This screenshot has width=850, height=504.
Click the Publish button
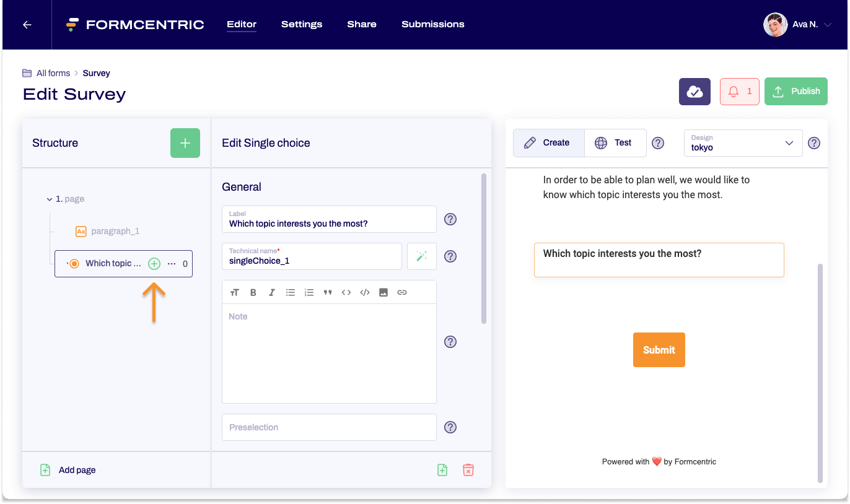(795, 92)
